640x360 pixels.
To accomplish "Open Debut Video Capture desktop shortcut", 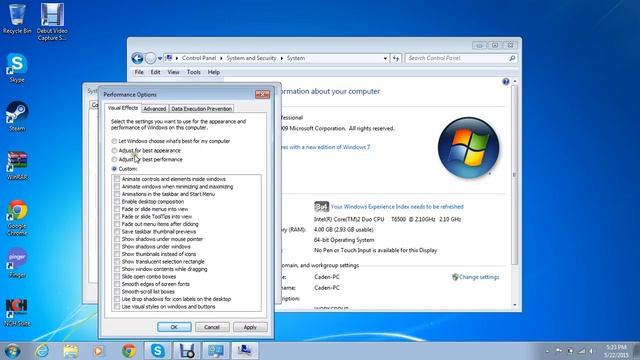I will (52, 22).
